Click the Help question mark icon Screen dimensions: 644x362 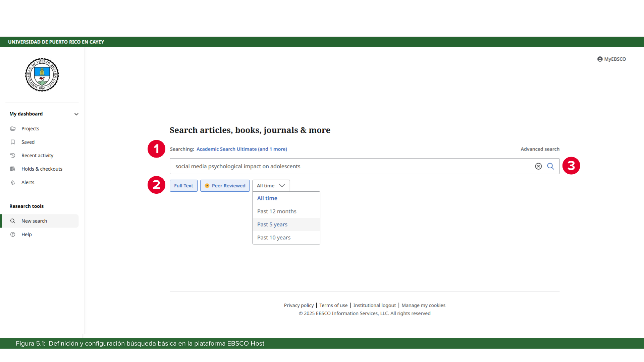pos(13,235)
